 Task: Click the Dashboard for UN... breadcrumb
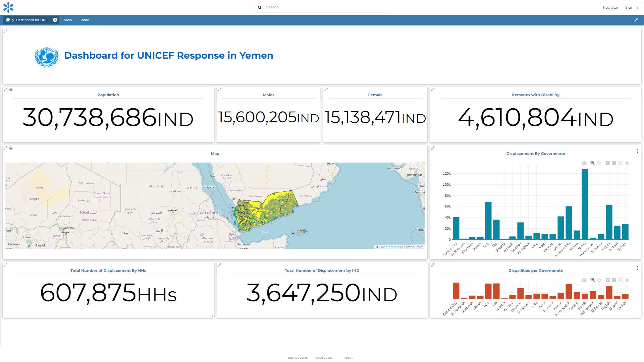click(32, 20)
